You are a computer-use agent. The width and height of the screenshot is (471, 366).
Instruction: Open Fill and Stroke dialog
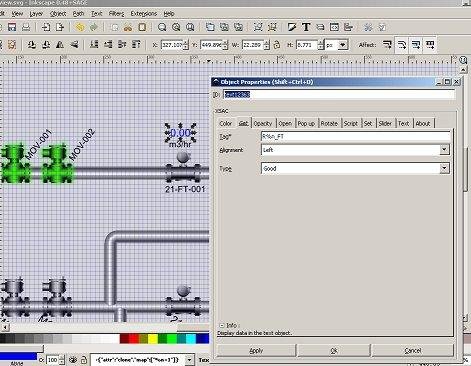292,27
